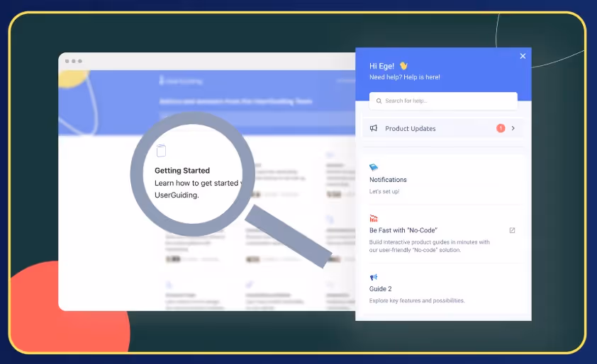Open Product Updates row
The image size is (597, 364).
(x=443, y=128)
